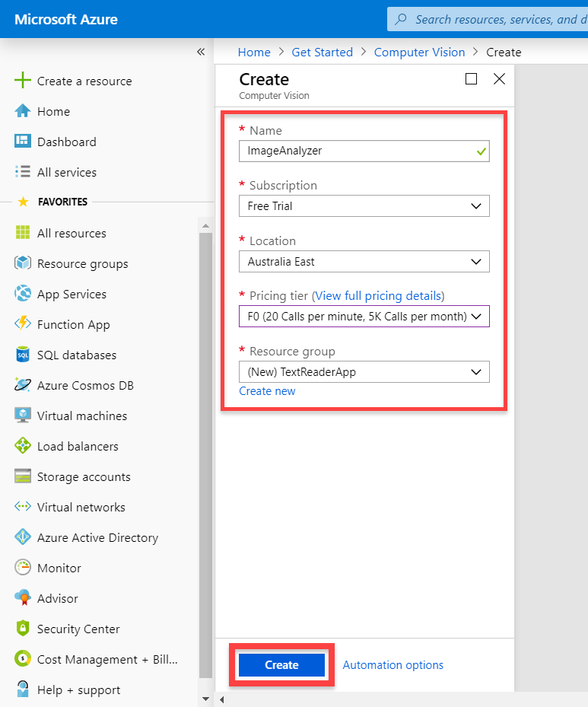Open All services menu item
The height and width of the screenshot is (707, 588).
pos(67,172)
